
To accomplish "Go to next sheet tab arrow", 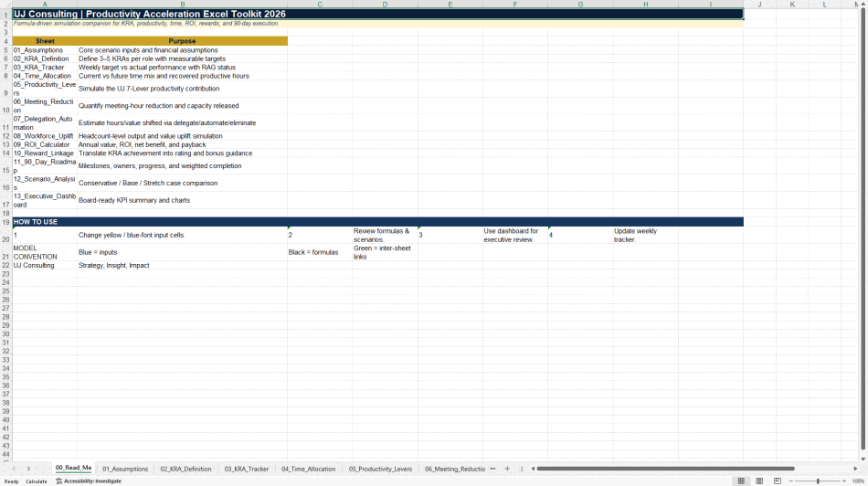I will 28,469.
